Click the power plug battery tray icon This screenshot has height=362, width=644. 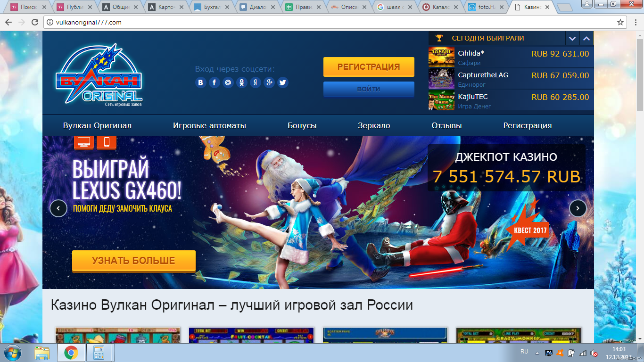coord(571,353)
